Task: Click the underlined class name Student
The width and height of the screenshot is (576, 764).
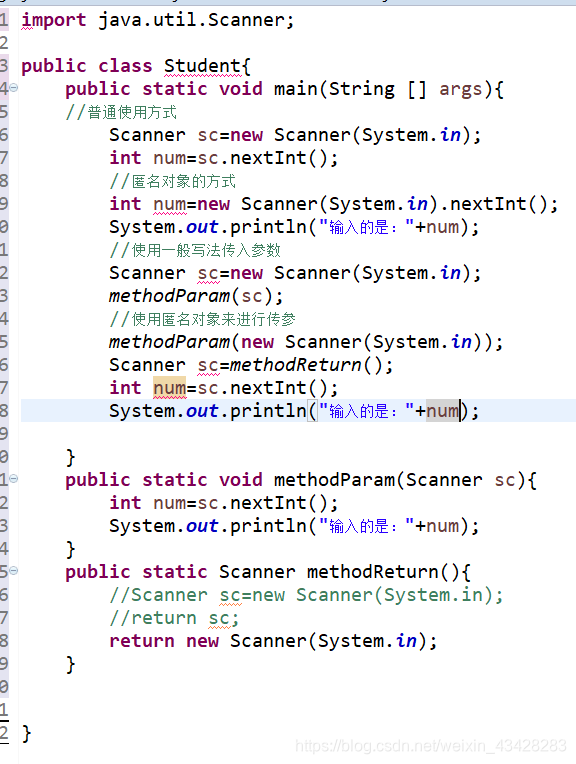Action: [x=202, y=66]
